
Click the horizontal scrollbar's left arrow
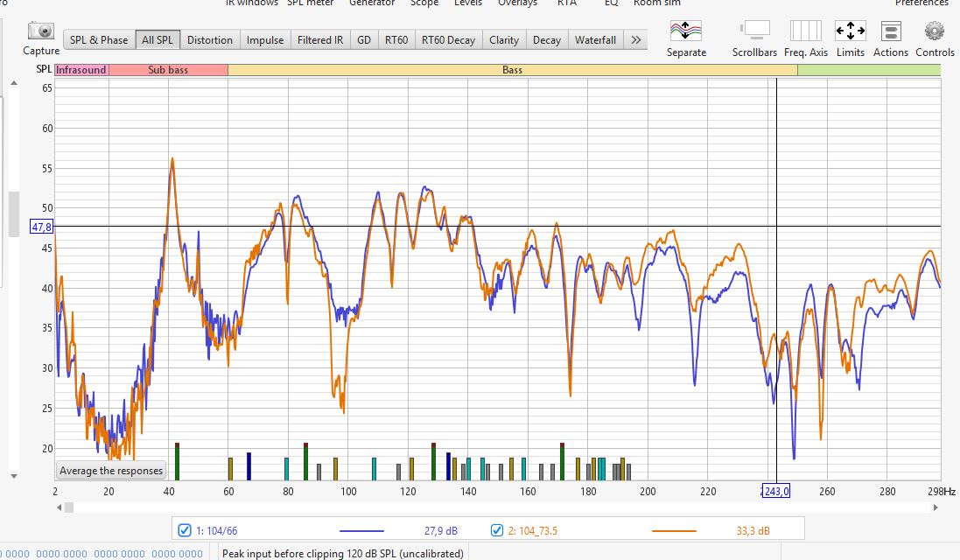point(60,507)
